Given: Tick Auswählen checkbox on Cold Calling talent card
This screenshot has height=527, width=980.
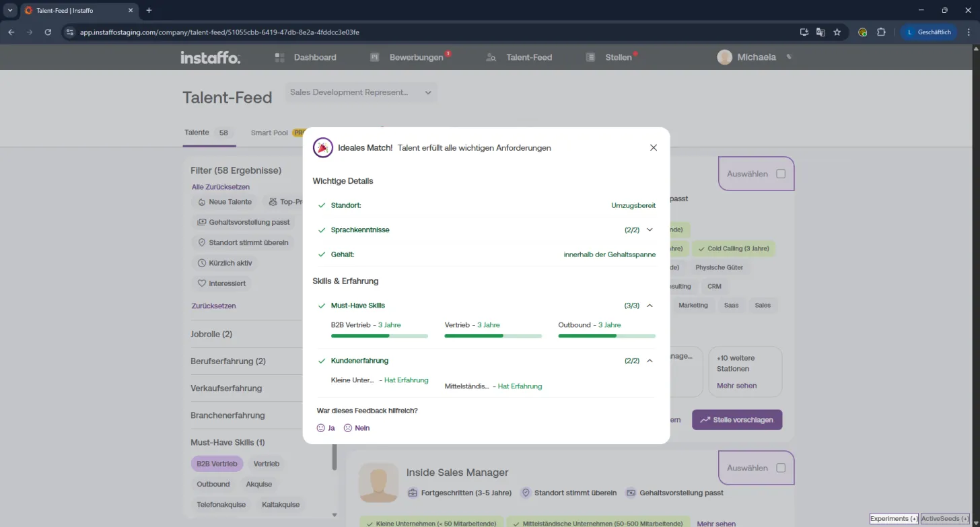Looking at the screenshot, I should coord(781,174).
